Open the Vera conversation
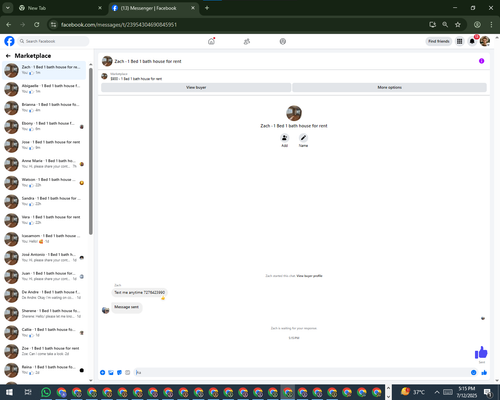This screenshot has width=500, height=400. [44, 220]
